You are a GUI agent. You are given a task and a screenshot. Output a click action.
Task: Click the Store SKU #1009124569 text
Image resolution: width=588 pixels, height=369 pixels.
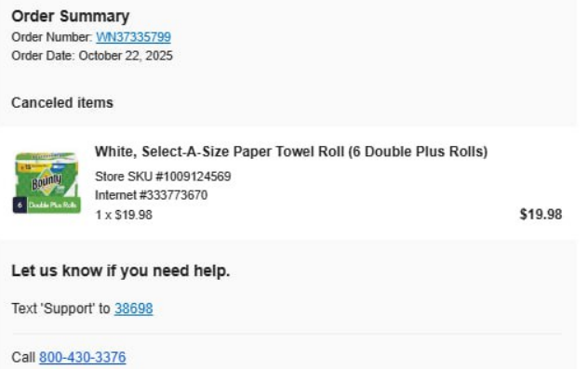coord(163,177)
